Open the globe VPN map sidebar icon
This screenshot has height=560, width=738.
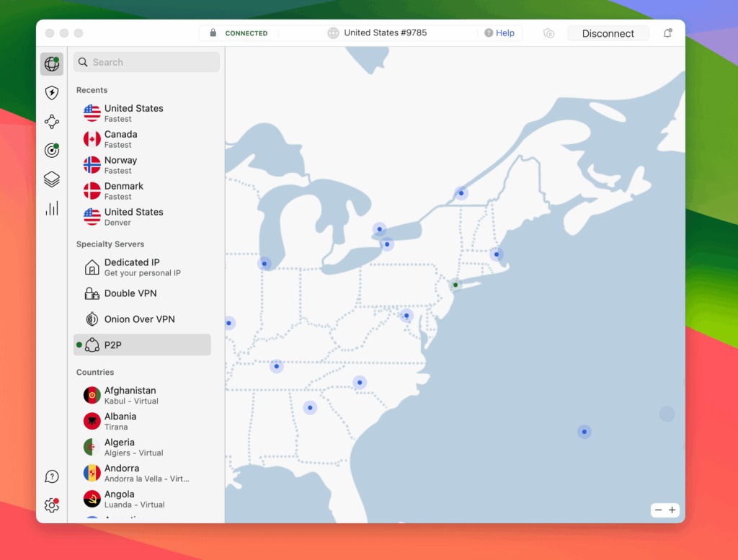[52, 63]
